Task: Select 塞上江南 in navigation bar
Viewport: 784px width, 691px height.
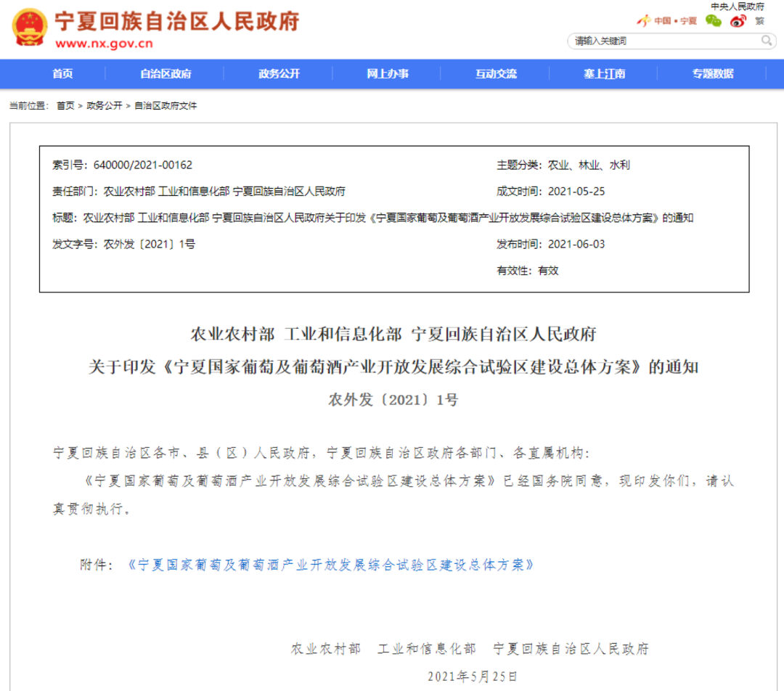Action: click(x=604, y=73)
